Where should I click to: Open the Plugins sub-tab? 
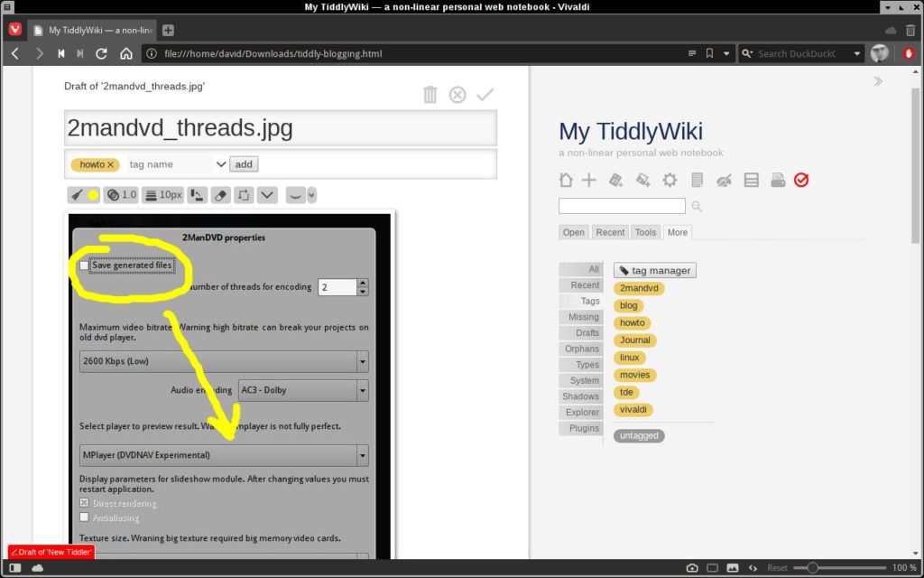581,429
